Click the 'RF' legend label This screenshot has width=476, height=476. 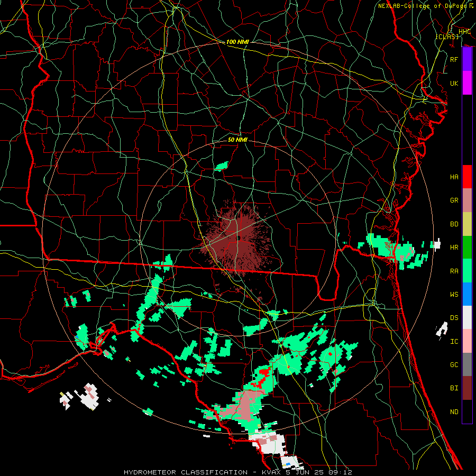[x=454, y=59]
